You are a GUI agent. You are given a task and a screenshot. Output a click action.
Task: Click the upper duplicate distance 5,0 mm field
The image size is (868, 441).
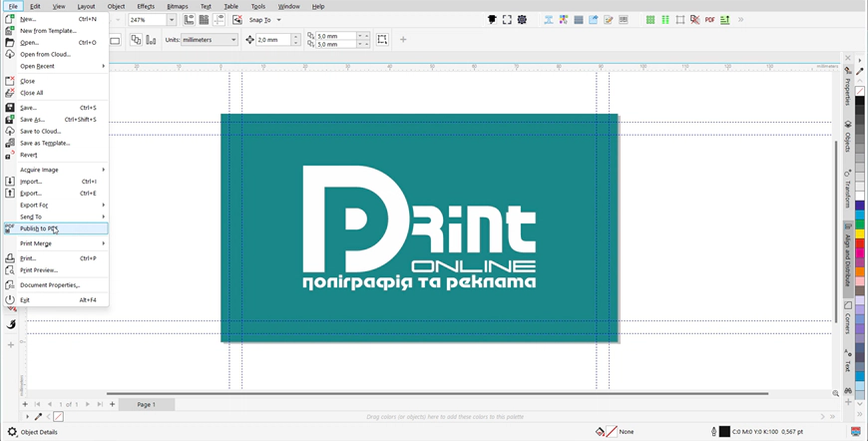(336, 36)
